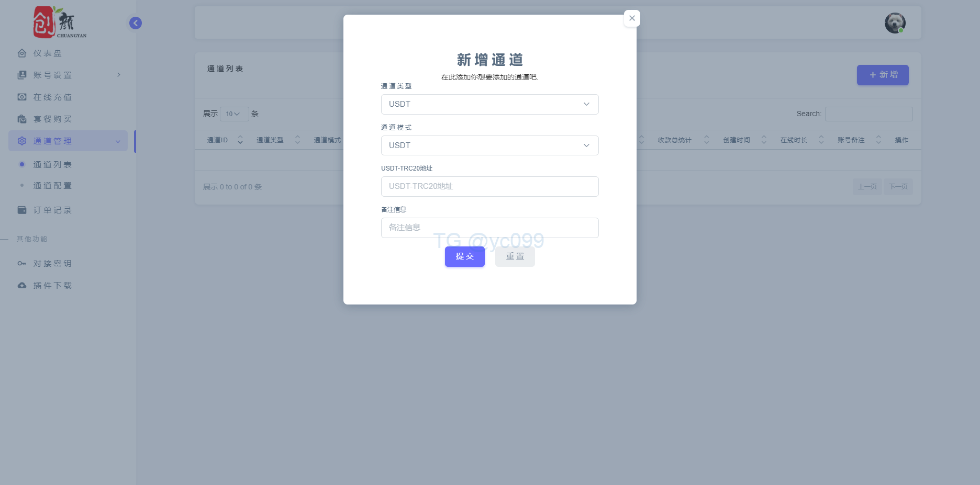
Task: Open 插件下载 plugin download cloud icon
Action: click(x=21, y=285)
